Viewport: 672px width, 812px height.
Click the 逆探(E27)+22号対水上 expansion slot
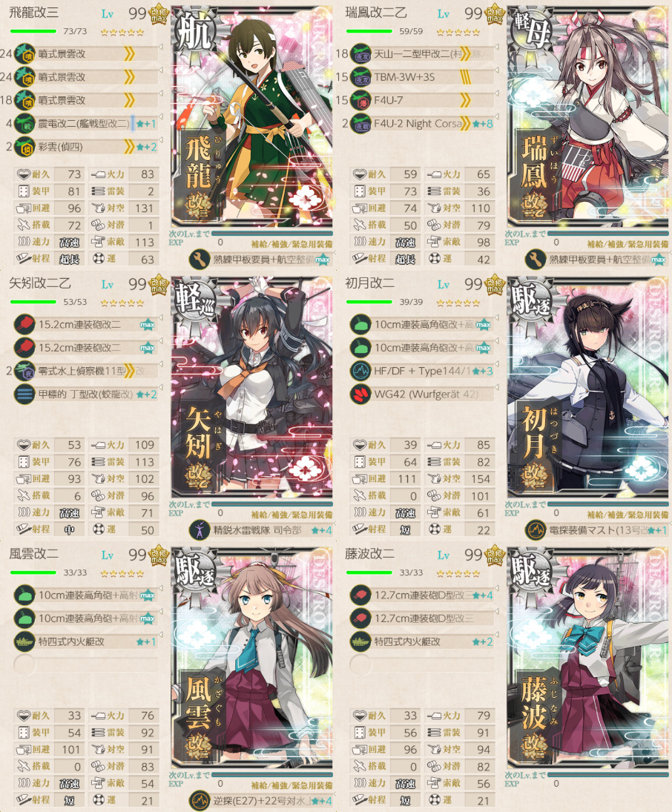(260, 801)
